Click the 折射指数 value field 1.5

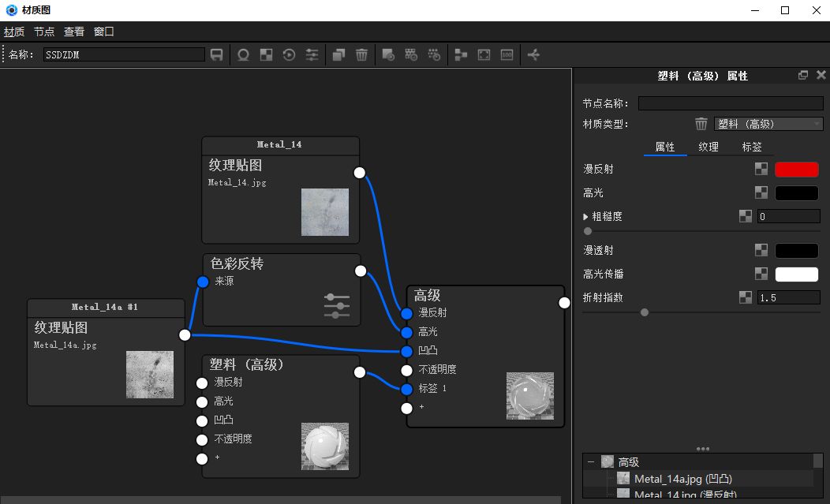pos(789,297)
